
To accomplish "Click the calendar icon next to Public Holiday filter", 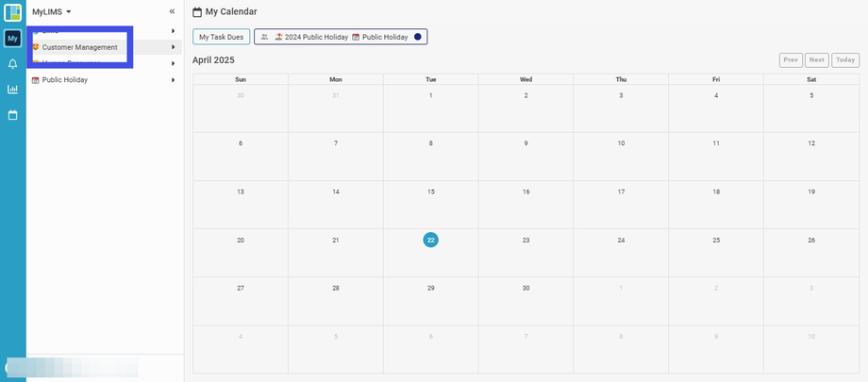I will click(x=356, y=37).
